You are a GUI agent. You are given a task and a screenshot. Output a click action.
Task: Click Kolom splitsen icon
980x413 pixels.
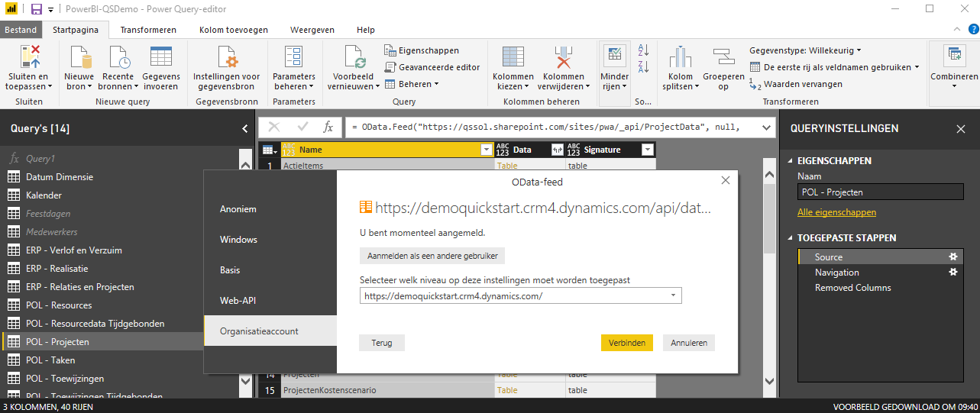pos(680,57)
